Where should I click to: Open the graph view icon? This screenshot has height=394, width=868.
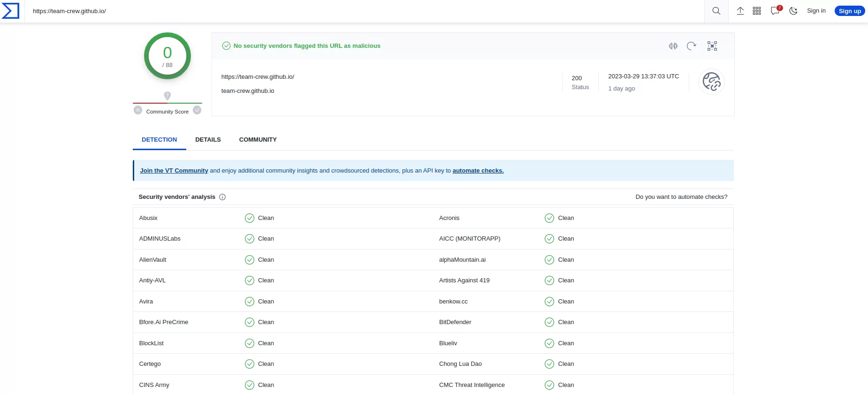[712, 46]
